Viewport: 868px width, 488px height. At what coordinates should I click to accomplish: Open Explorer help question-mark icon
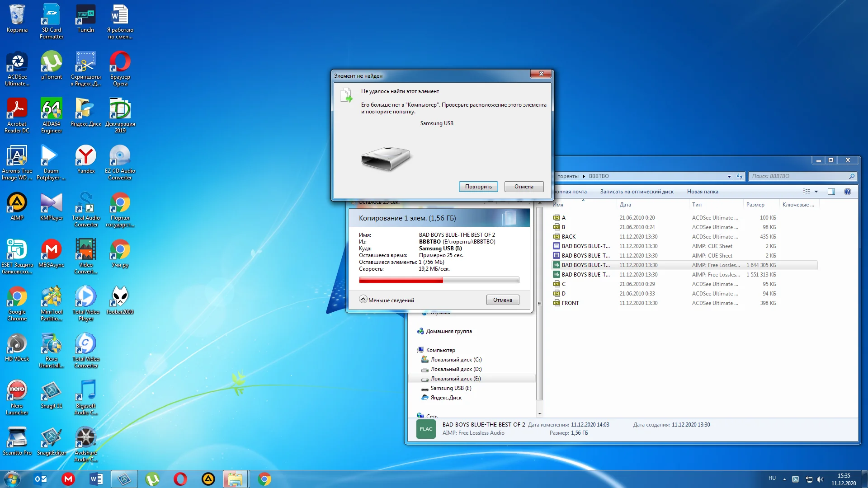(848, 192)
